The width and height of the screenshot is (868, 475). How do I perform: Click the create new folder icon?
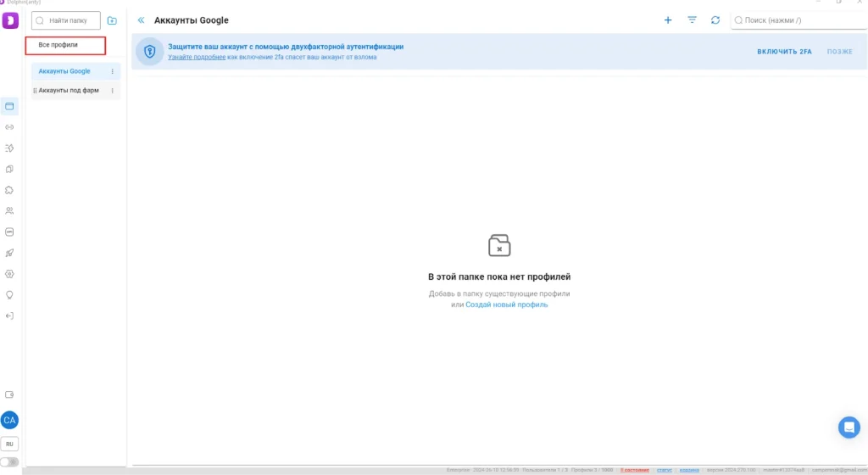tap(112, 20)
